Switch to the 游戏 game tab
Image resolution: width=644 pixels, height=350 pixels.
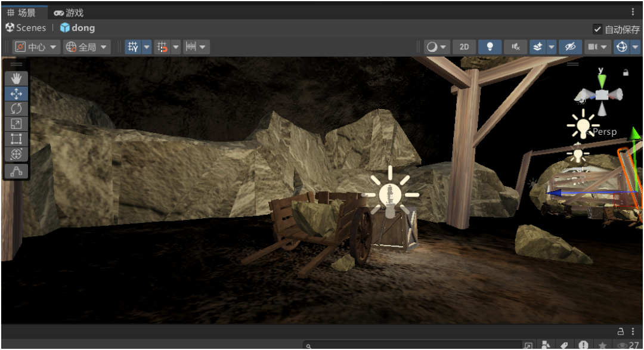(69, 13)
